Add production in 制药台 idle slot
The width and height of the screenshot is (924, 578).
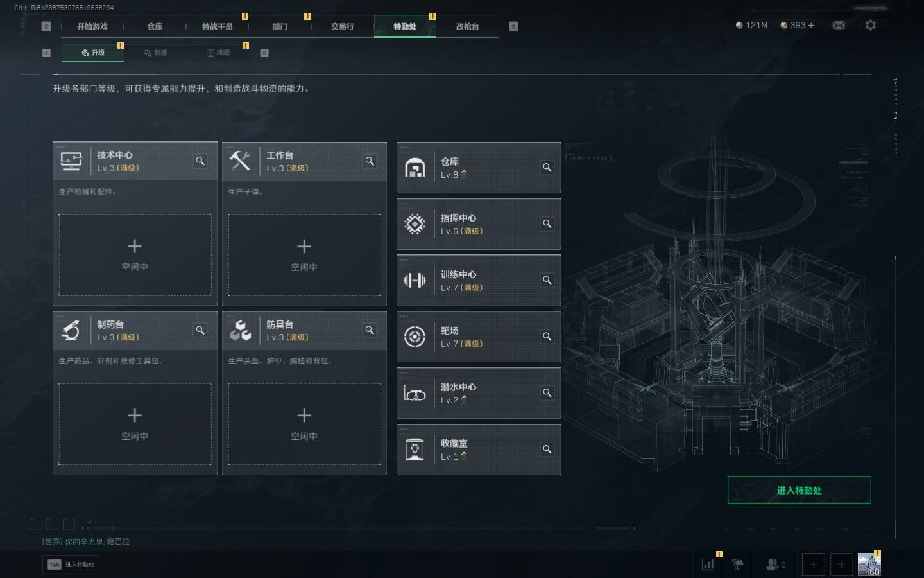click(x=135, y=424)
